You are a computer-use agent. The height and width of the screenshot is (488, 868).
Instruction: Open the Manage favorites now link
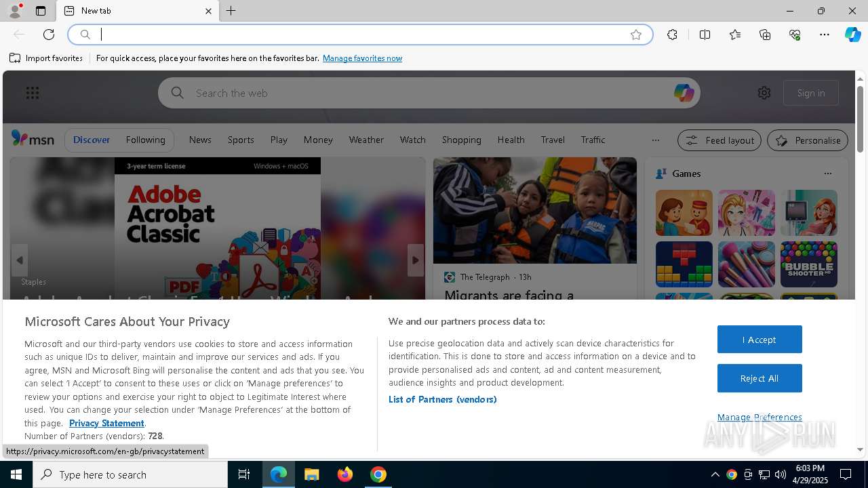click(x=362, y=58)
